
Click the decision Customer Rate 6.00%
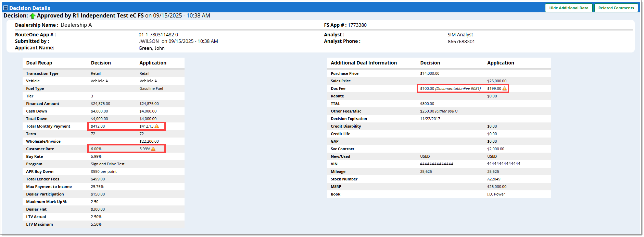pos(96,149)
